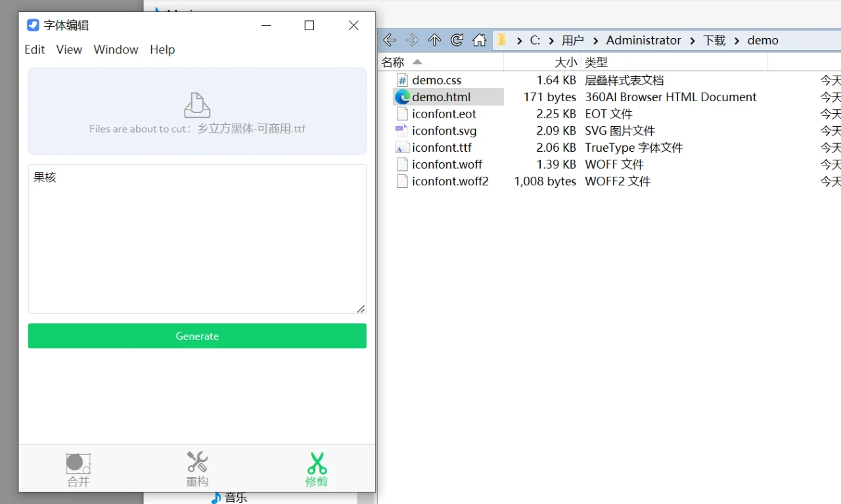Click the iconfont.woff file icon
Viewport: 841px width, 504px height.
[402, 164]
